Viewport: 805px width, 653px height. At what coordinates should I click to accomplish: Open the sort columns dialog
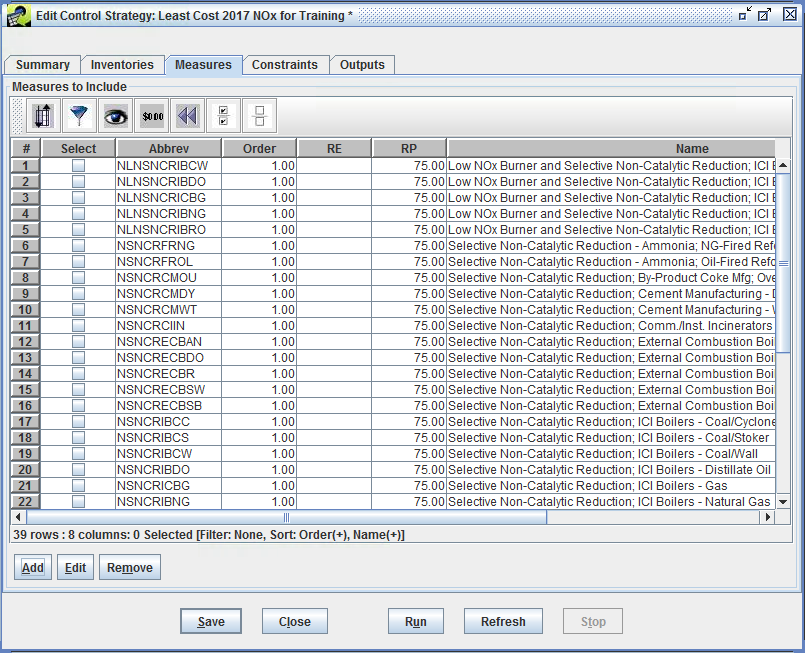tap(41, 115)
